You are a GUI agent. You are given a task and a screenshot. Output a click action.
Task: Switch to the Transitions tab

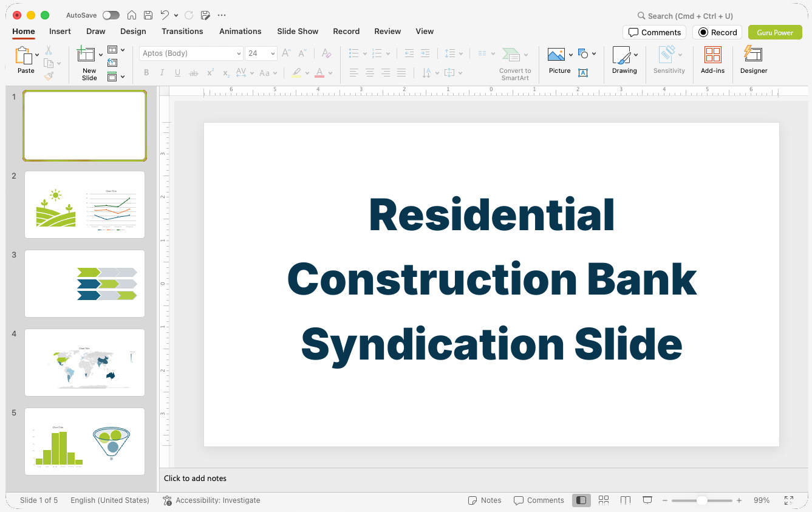pos(182,32)
